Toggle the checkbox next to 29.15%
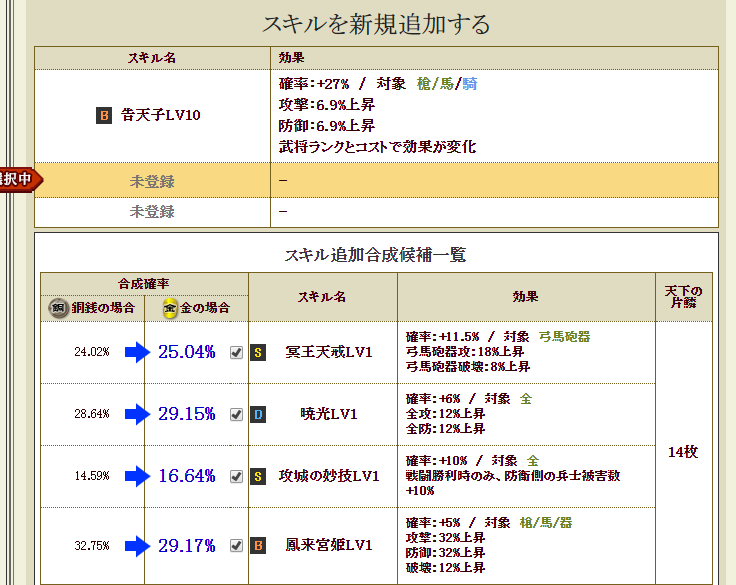Viewport: 736px width, 585px height. (237, 414)
